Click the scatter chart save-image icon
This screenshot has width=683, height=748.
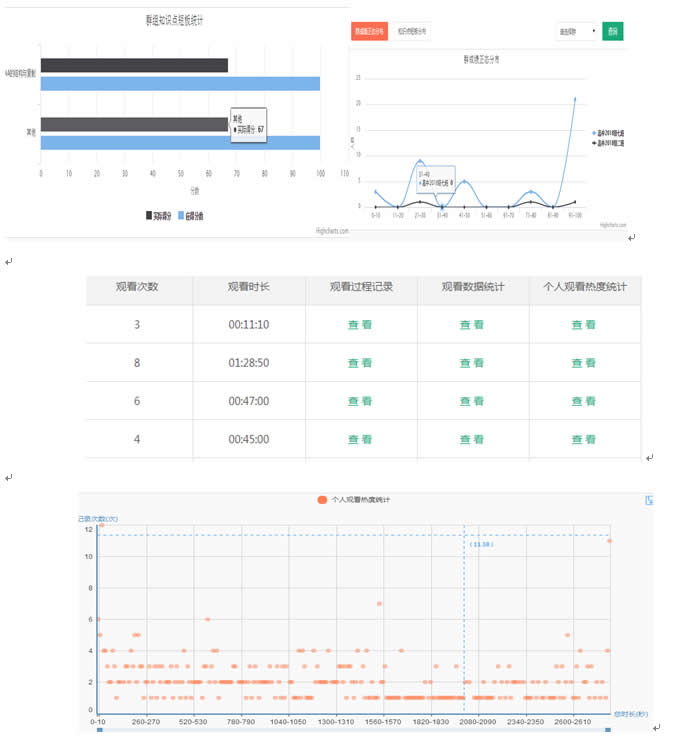pos(649,500)
